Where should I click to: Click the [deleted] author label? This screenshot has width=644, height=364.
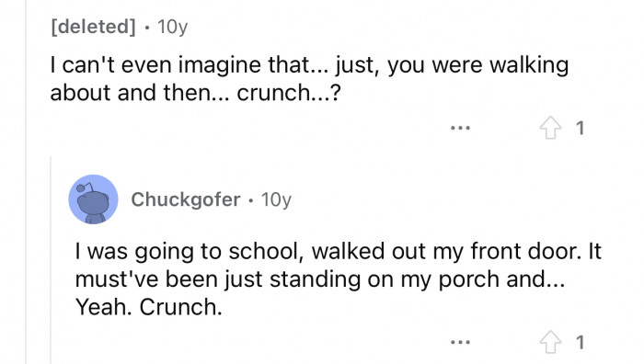(x=93, y=27)
